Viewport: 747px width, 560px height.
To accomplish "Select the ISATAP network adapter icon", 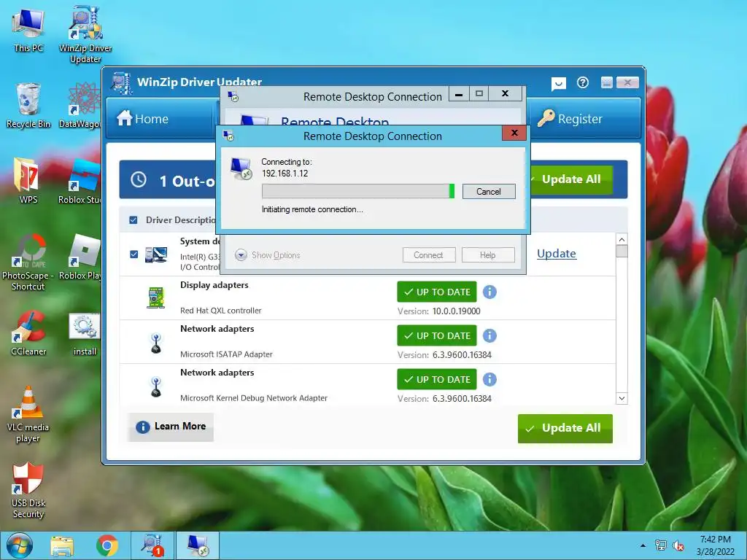I will click(x=156, y=343).
